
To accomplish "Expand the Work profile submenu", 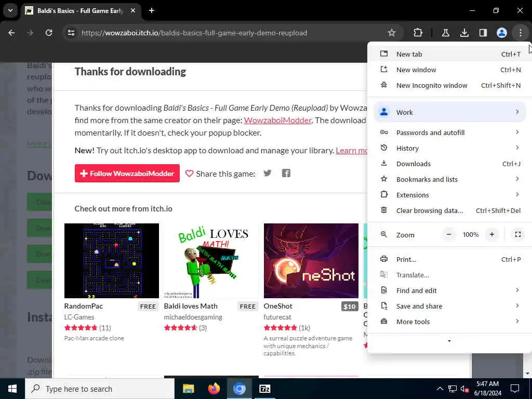I will [x=449, y=112].
